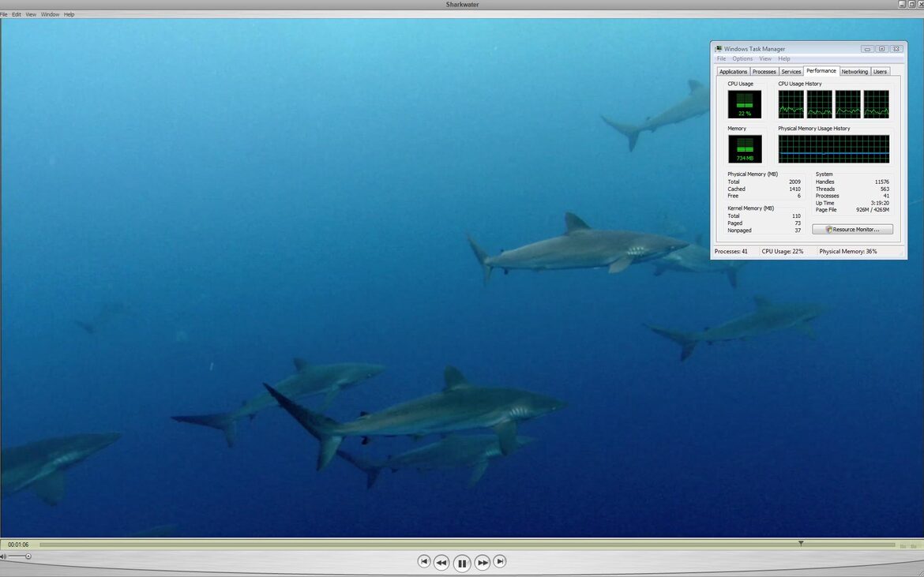924x577 pixels.
Task: Click the fast forward button
Action: [482, 562]
